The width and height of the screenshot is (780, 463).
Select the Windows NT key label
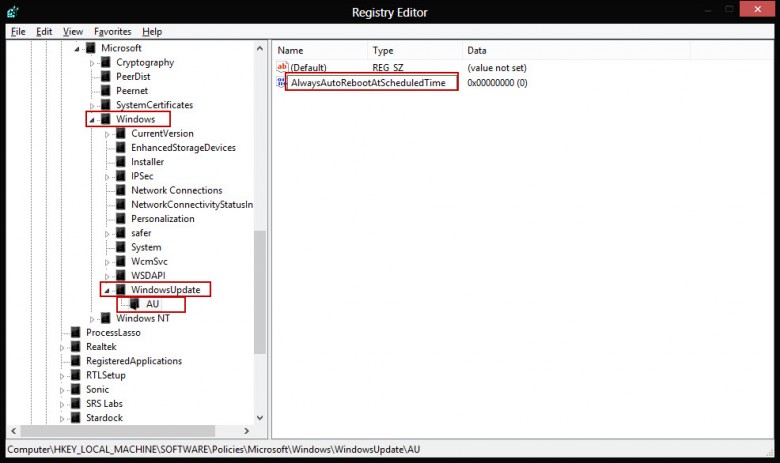(x=143, y=318)
